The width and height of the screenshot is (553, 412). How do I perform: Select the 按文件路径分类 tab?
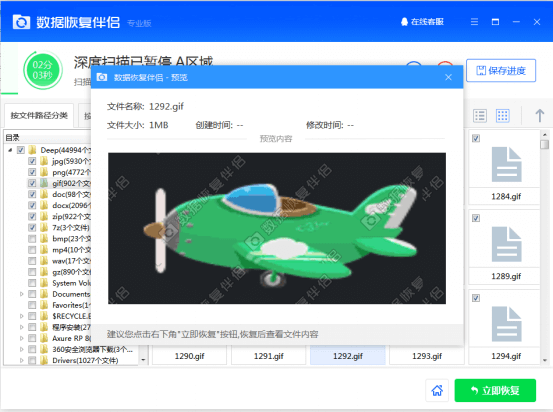point(39,115)
